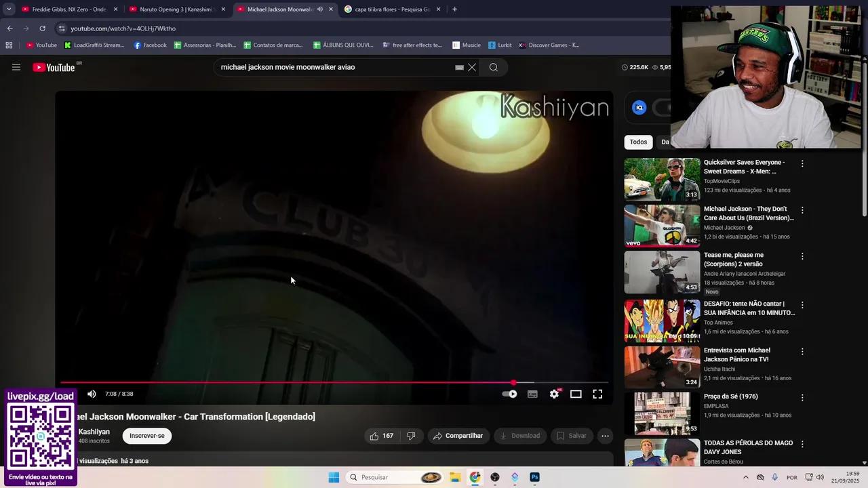Open TODAS AS PÉROLAS DO MAGO video
The height and width of the screenshot is (488, 868).
pos(748,447)
